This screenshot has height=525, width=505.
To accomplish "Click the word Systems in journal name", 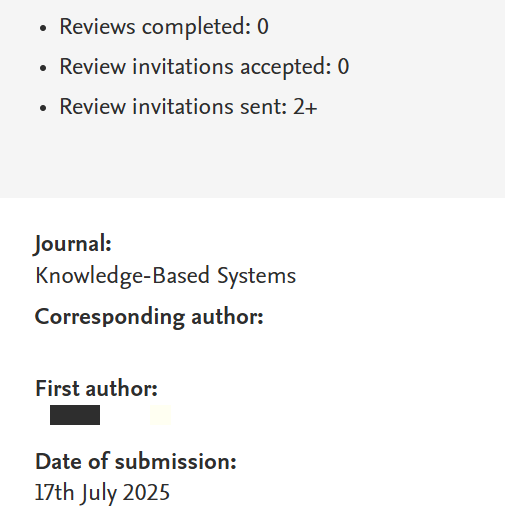I will pyautogui.click(x=257, y=276).
